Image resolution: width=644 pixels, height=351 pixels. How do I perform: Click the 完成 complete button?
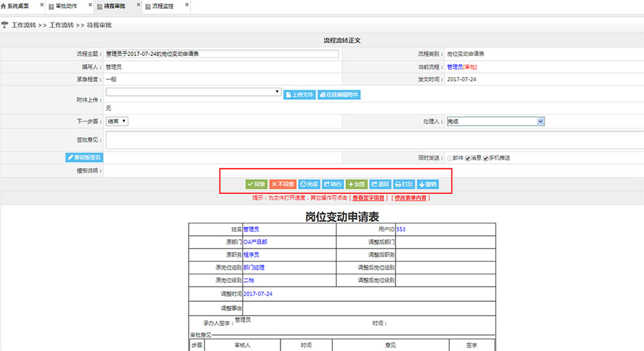[x=308, y=184]
